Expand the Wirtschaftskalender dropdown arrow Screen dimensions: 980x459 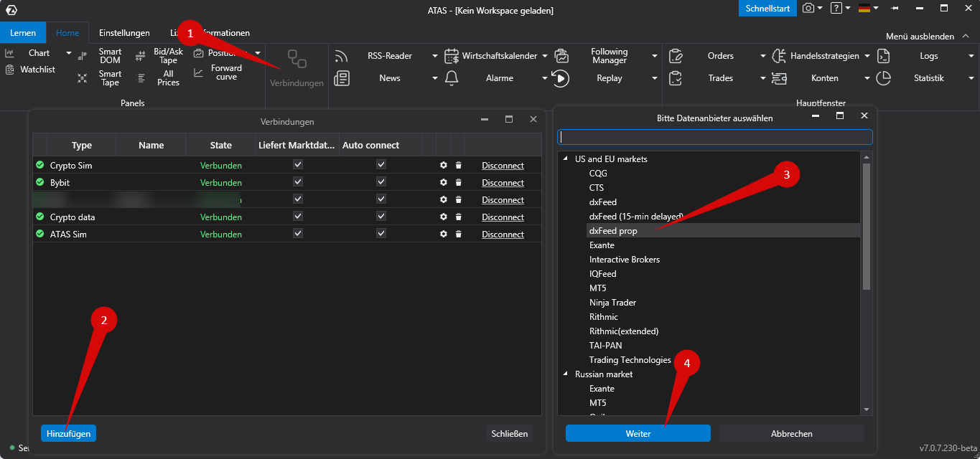[x=545, y=56]
